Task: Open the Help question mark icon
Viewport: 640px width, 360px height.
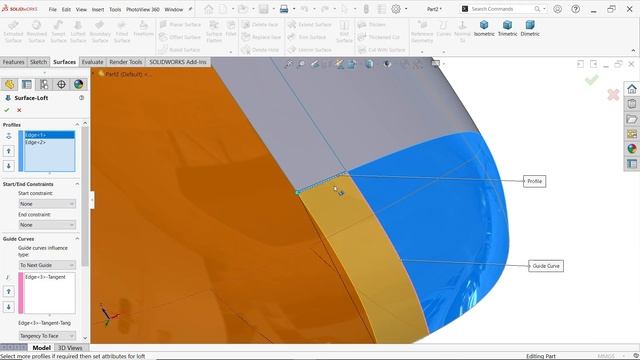Action: point(576,9)
